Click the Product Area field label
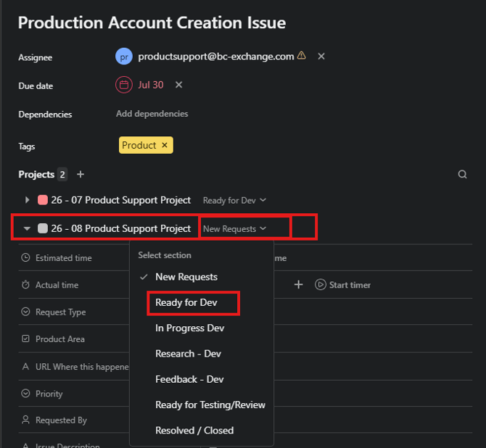This screenshot has height=448, width=486. (x=59, y=339)
